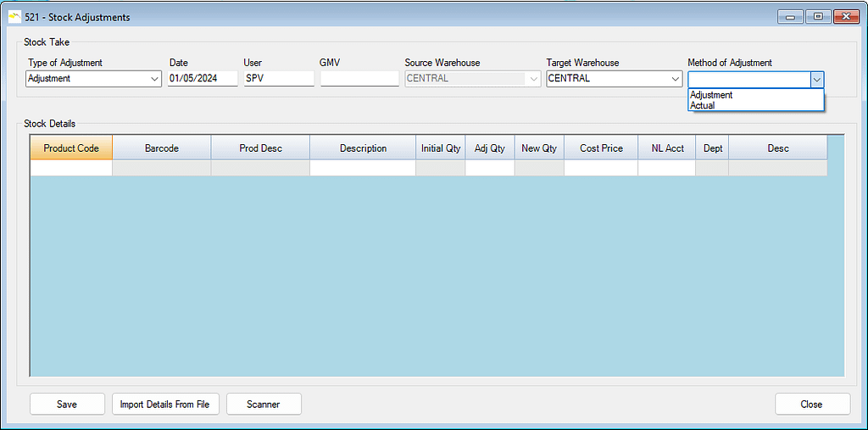The height and width of the screenshot is (430, 868).
Task: Select the NL Acct cell in first row
Action: 666,169
